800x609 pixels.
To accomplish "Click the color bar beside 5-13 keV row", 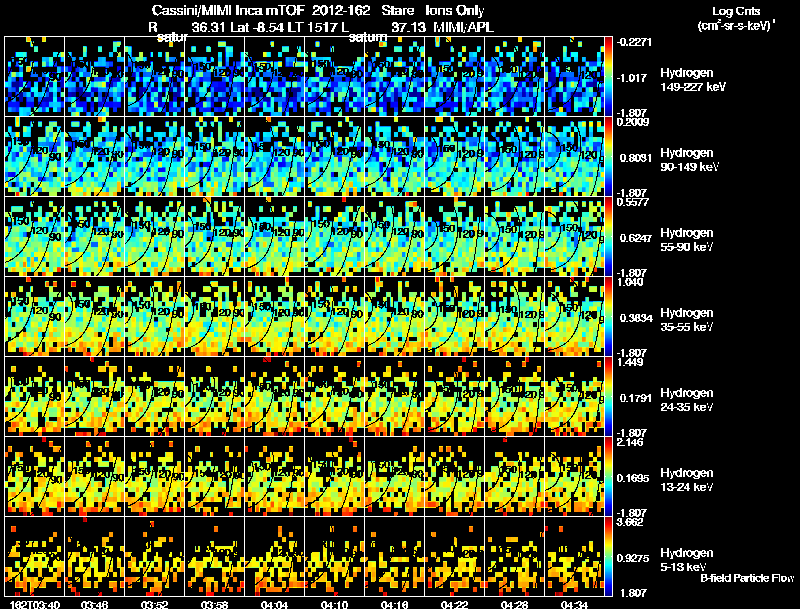I will pos(608,556).
